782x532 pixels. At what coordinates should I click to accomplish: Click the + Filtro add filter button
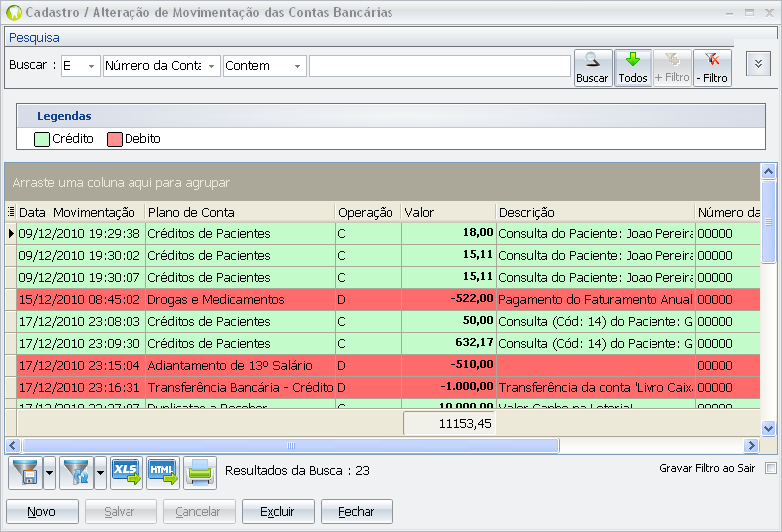tap(672, 68)
